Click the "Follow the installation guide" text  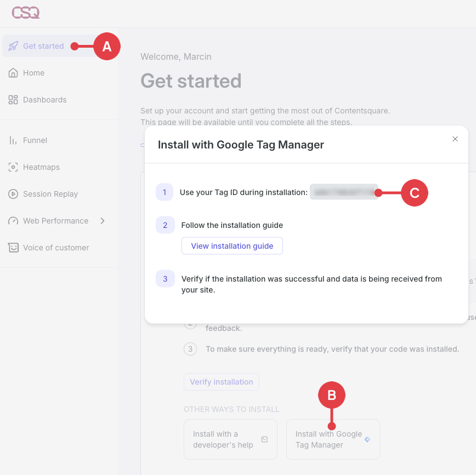(232, 225)
